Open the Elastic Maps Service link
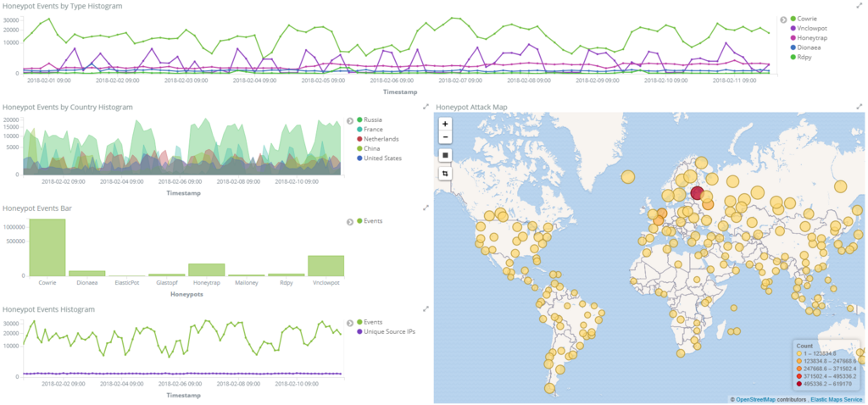The width and height of the screenshot is (868, 405). (x=837, y=399)
